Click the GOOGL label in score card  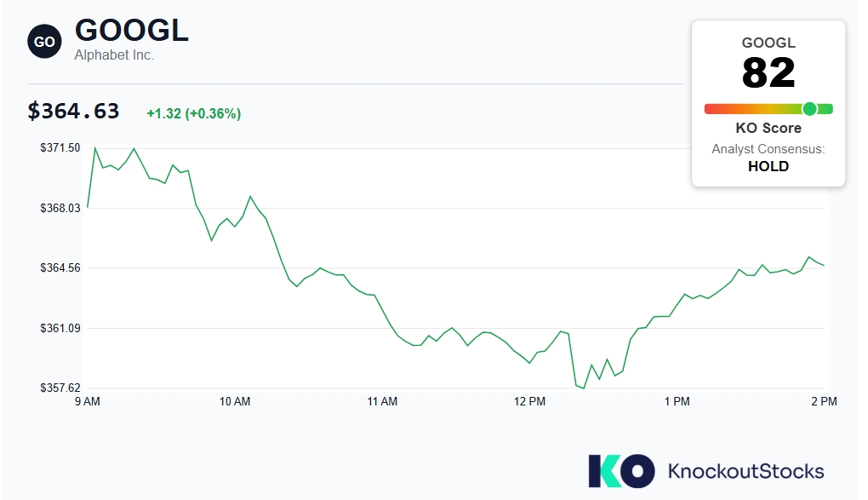pos(768,43)
